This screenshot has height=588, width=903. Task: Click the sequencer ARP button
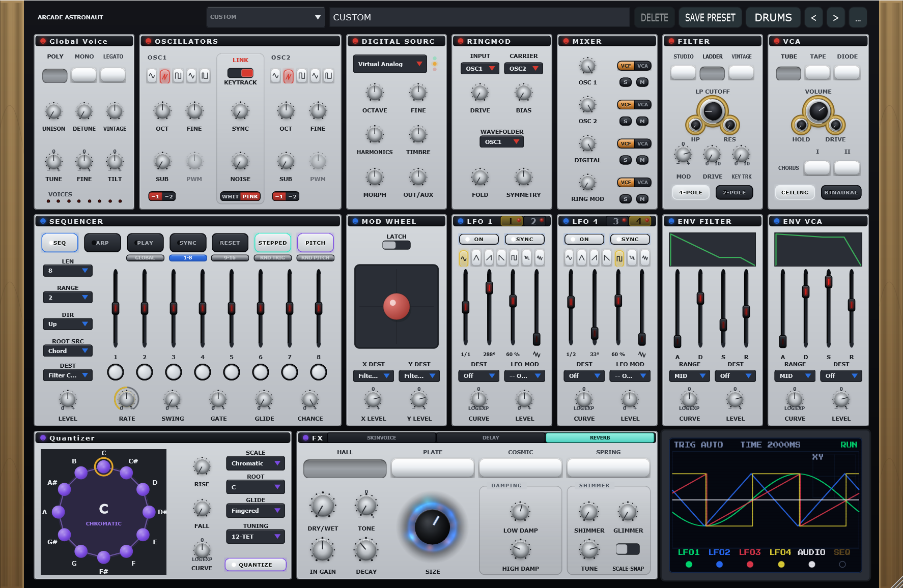pos(102,243)
